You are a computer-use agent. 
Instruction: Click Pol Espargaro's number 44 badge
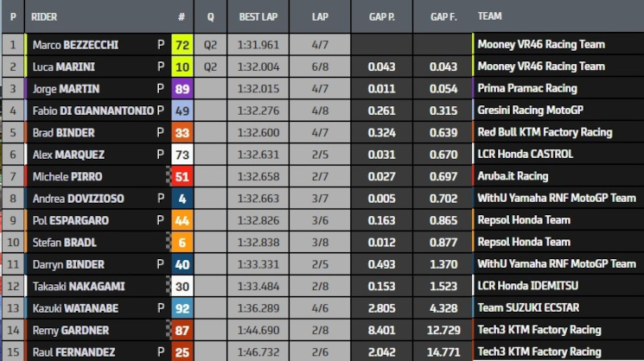coord(182,220)
